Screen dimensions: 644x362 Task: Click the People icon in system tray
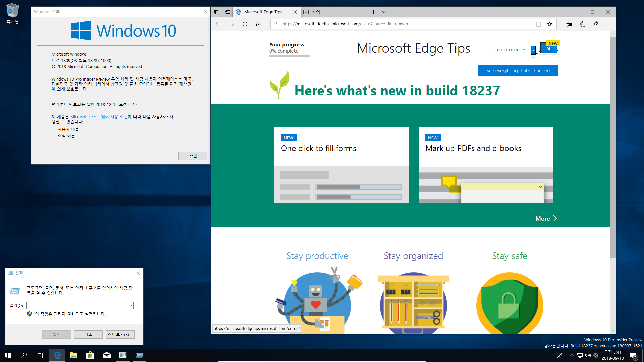(559, 355)
